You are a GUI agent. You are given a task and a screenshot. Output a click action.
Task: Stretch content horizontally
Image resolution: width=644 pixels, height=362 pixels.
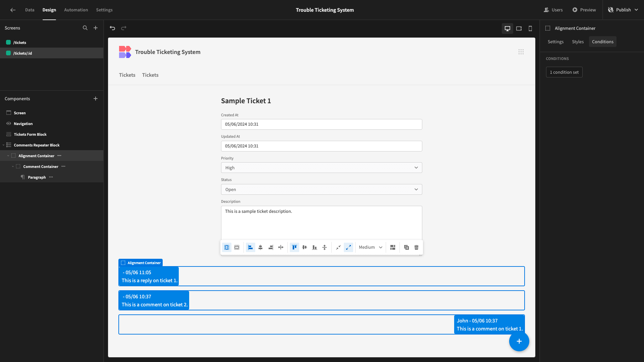[x=281, y=247]
